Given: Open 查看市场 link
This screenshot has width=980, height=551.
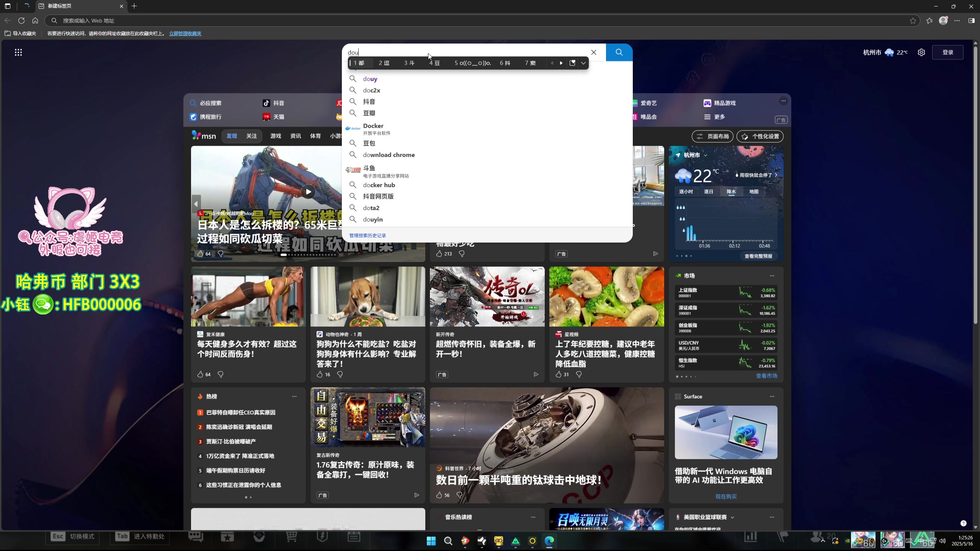Looking at the screenshot, I should [x=766, y=376].
